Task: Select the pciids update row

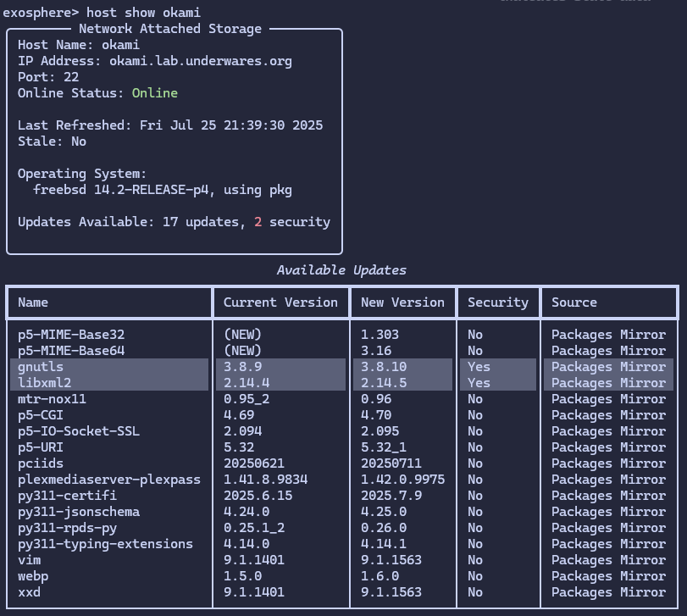Action: (110, 463)
